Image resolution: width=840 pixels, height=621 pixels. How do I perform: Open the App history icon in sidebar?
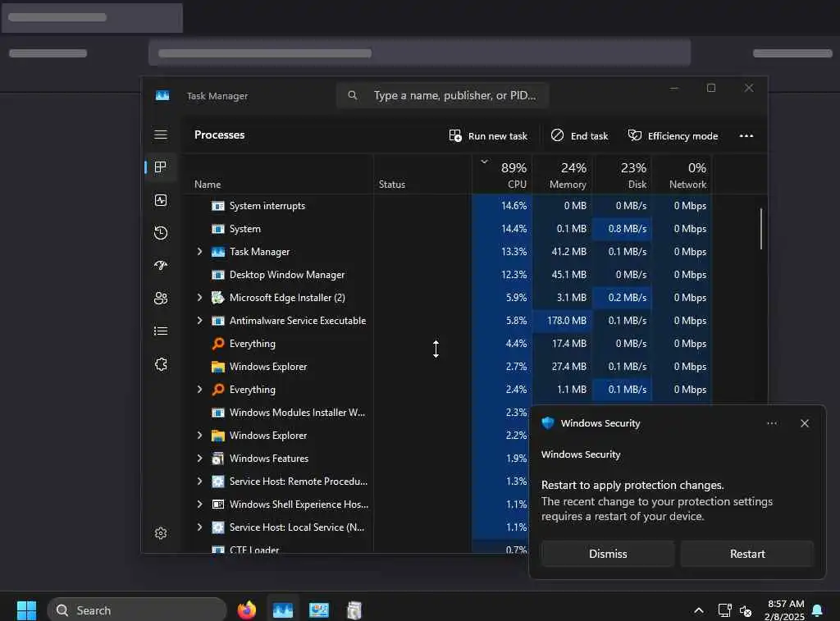(x=161, y=233)
